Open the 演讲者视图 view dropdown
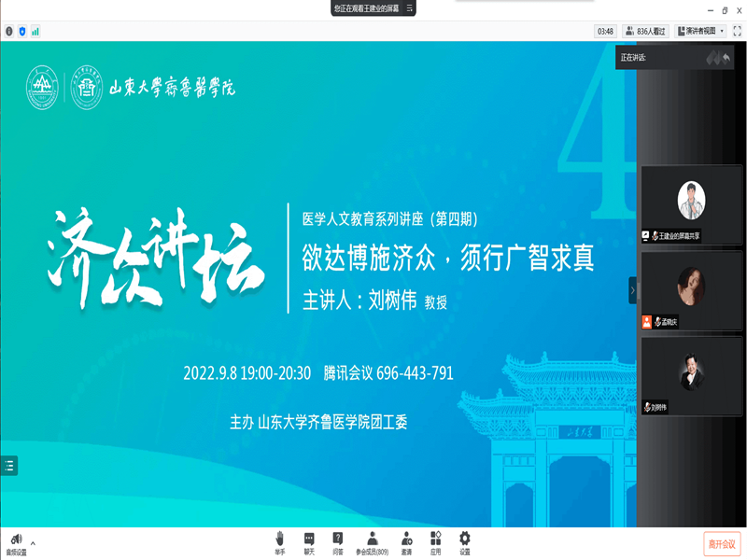The width and height of the screenshot is (747, 560). pos(702,31)
